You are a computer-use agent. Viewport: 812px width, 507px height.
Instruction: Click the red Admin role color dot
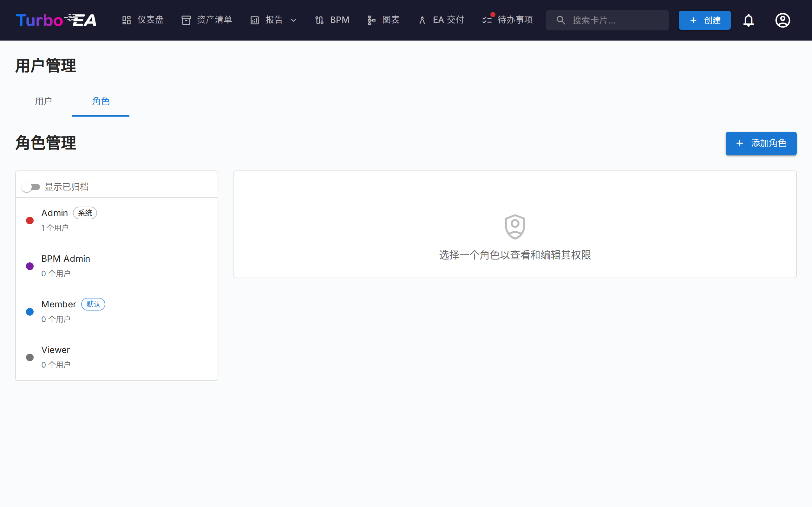[x=29, y=220]
